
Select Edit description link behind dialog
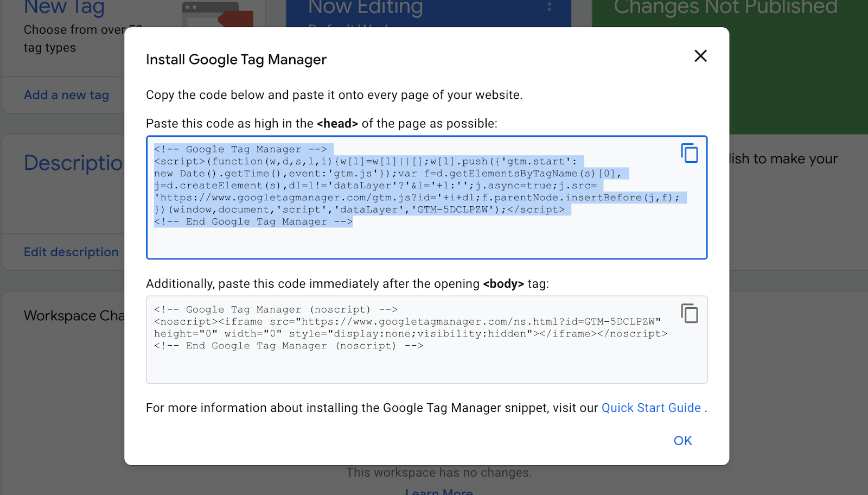pyautogui.click(x=71, y=252)
